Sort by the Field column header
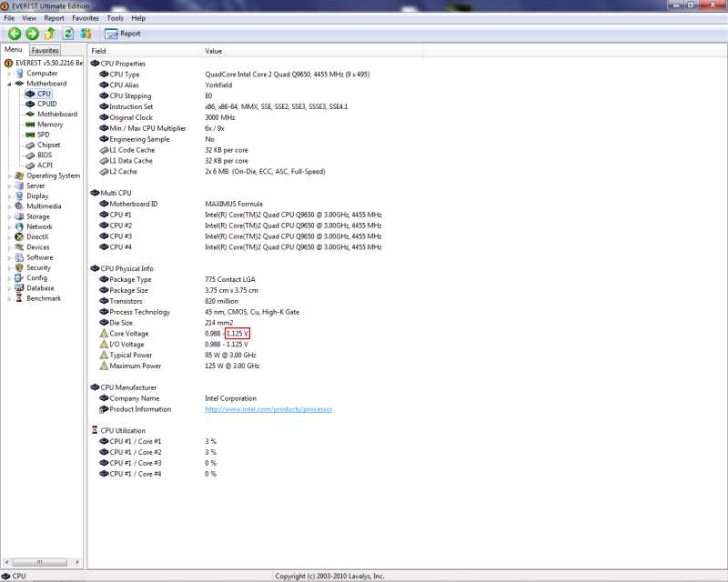The height and width of the screenshot is (582, 728). [146, 51]
